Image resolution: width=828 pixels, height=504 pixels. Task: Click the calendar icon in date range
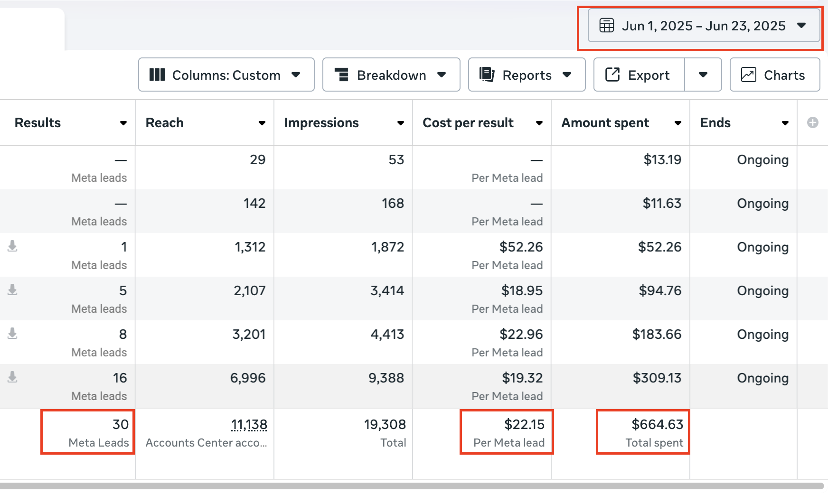click(606, 26)
